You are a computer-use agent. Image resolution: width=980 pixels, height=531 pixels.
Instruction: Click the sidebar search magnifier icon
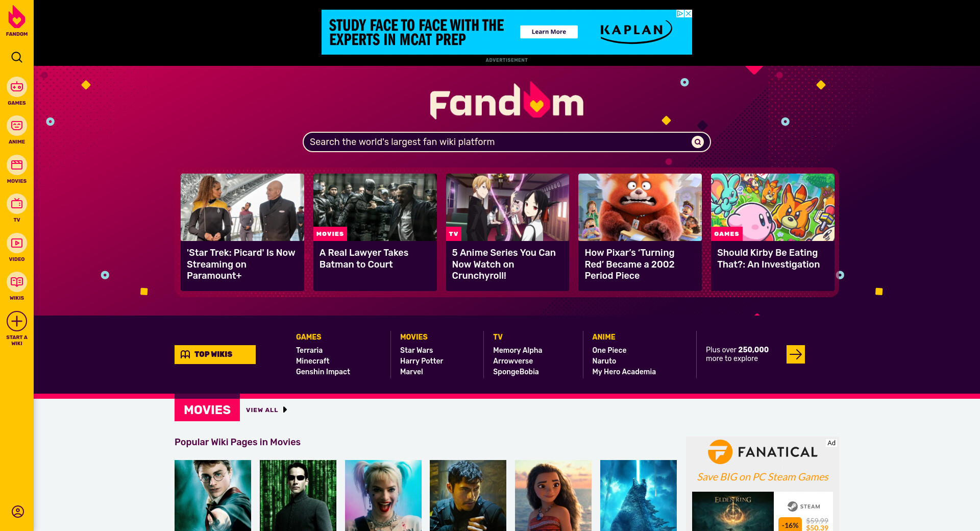(x=17, y=57)
